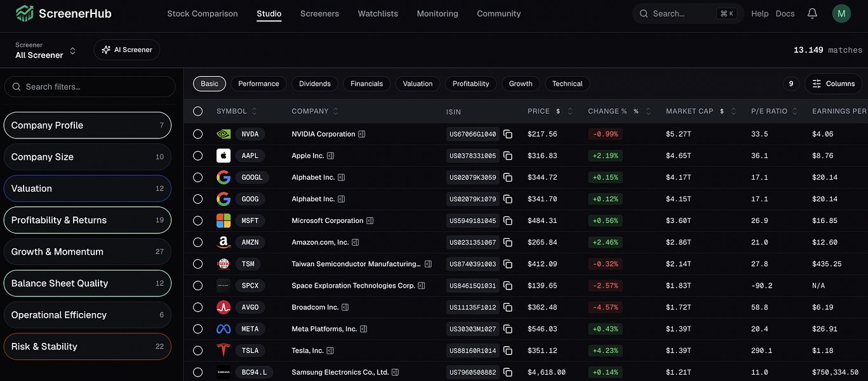Focus the Search filters input
Image resolution: width=868 pixels, height=381 pixels.
[90, 87]
